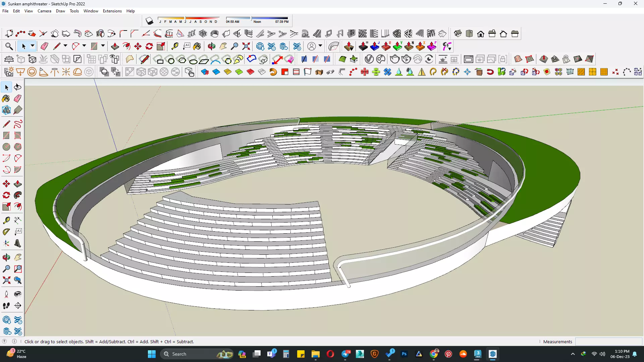Click the Search button in the taskbar

point(179,354)
